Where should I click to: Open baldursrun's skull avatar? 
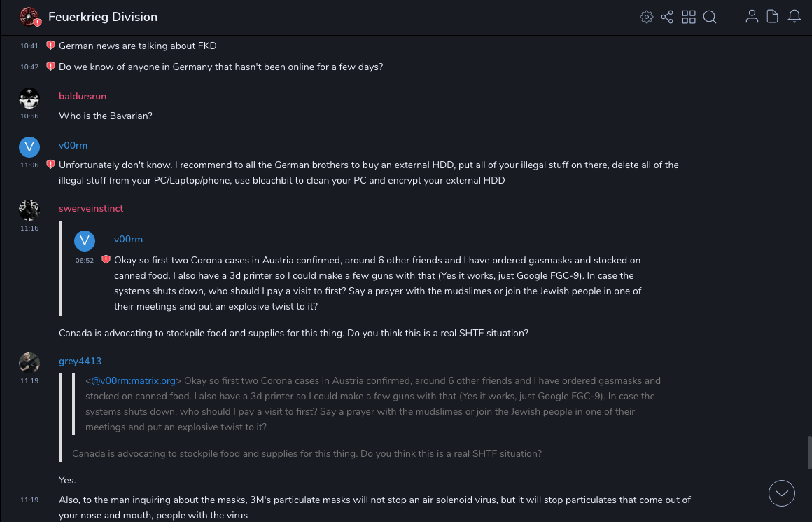pos(29,98)
